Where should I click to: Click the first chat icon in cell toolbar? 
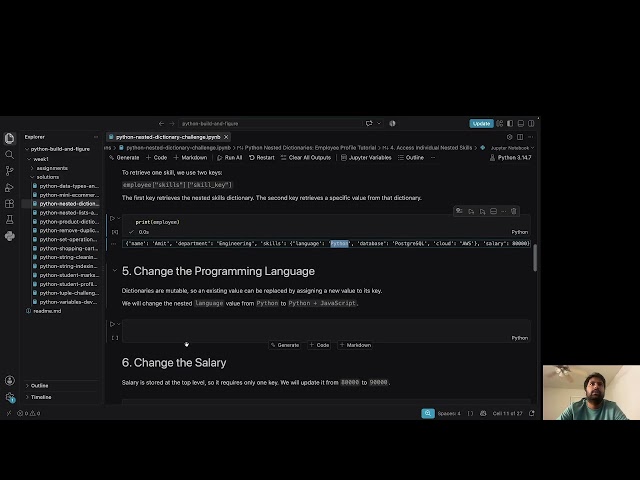[x=459, y=211]
